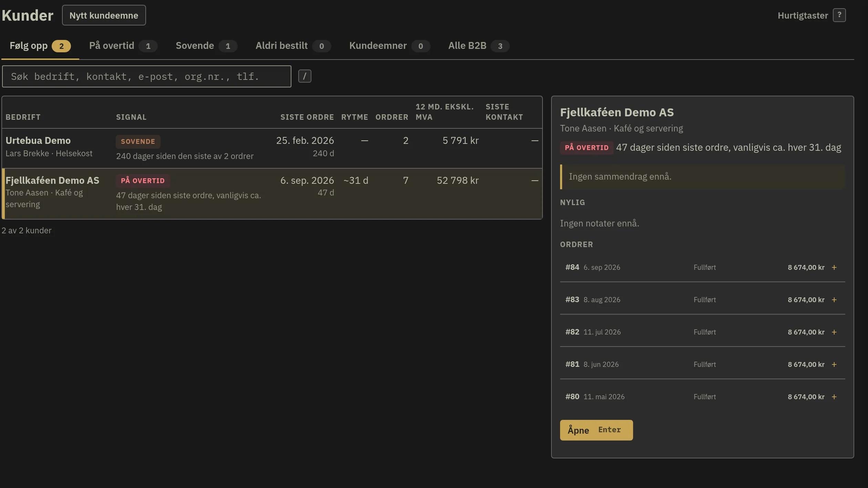Click the 25. feb. 2026 date cell
The image size is (868, 488).
305,140
